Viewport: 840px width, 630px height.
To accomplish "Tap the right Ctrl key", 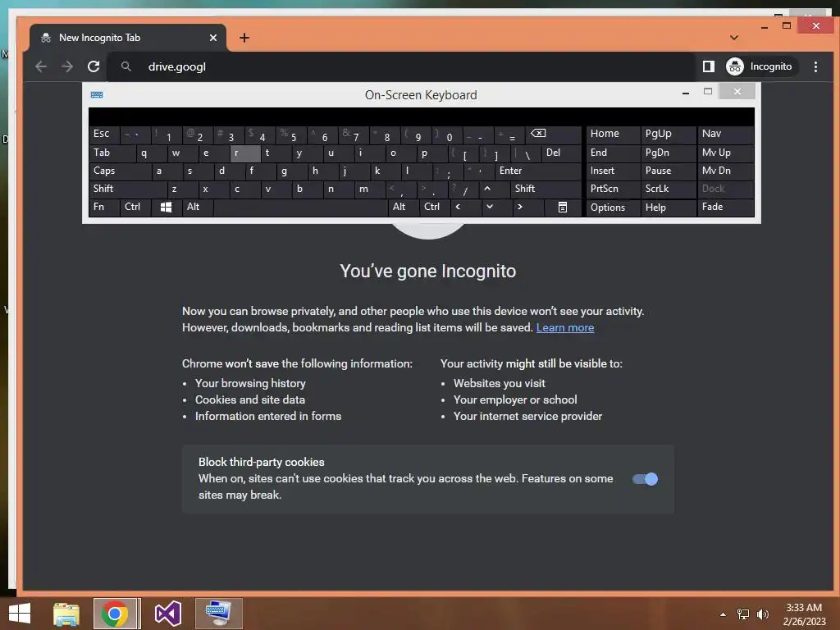I will 434,207.
